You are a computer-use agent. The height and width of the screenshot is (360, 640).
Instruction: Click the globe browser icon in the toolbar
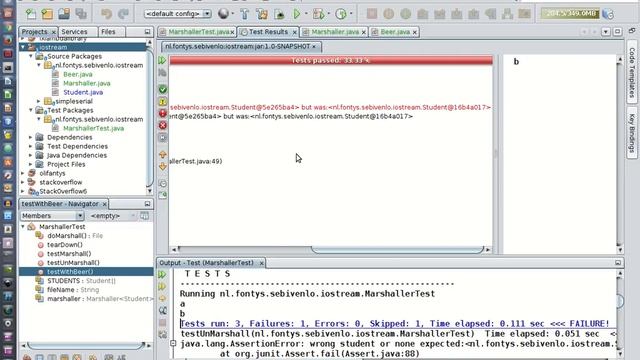(223, 13)
